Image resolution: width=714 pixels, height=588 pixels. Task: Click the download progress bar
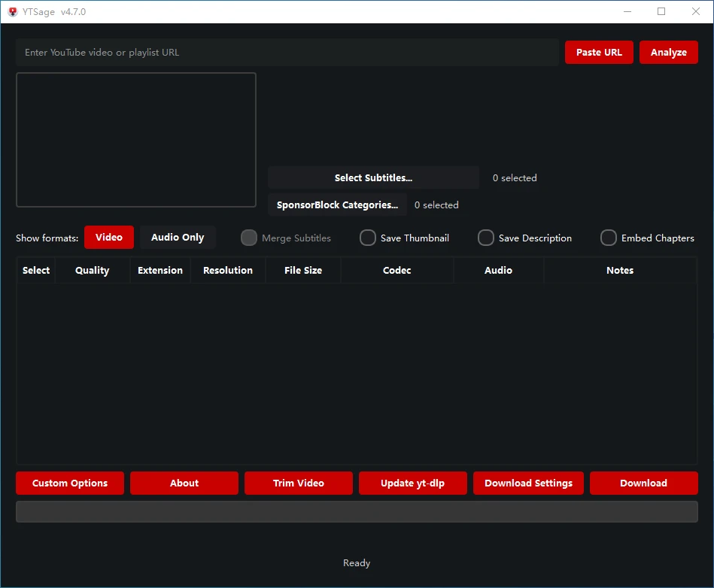[357, 512]
